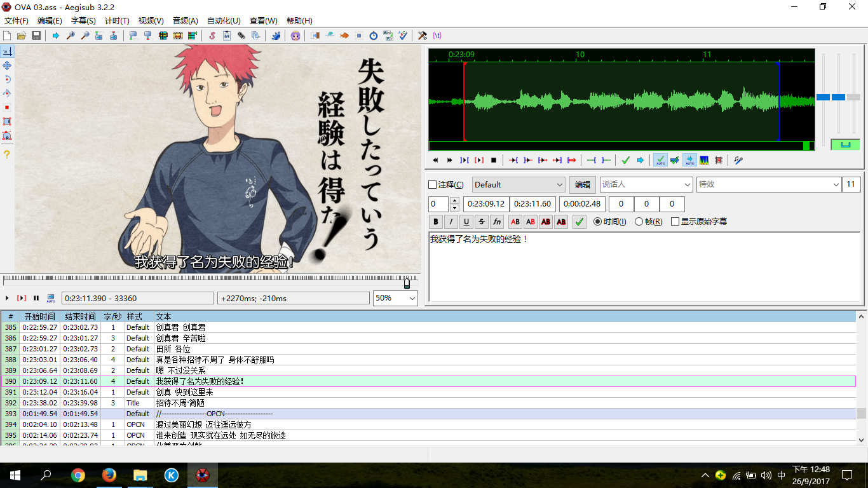
Task: Toggle the 注释 comment checkbox
Action: tap(433, 185)
